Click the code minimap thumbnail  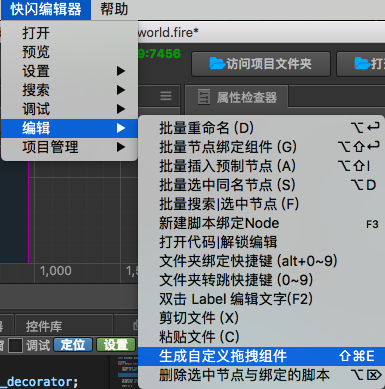(x=127, y=372)
